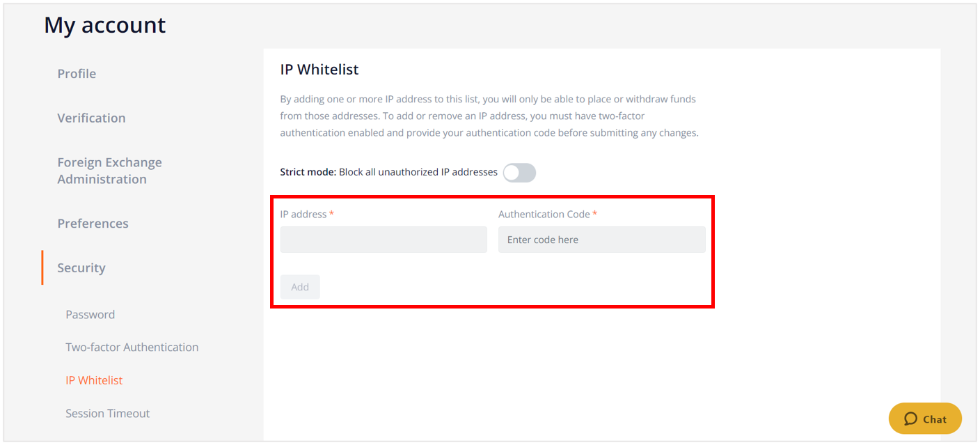This screenshot has width=980, height=445.
Task: Select the orange IP Whitelist sidebar item
Action: tap(94, 380)
